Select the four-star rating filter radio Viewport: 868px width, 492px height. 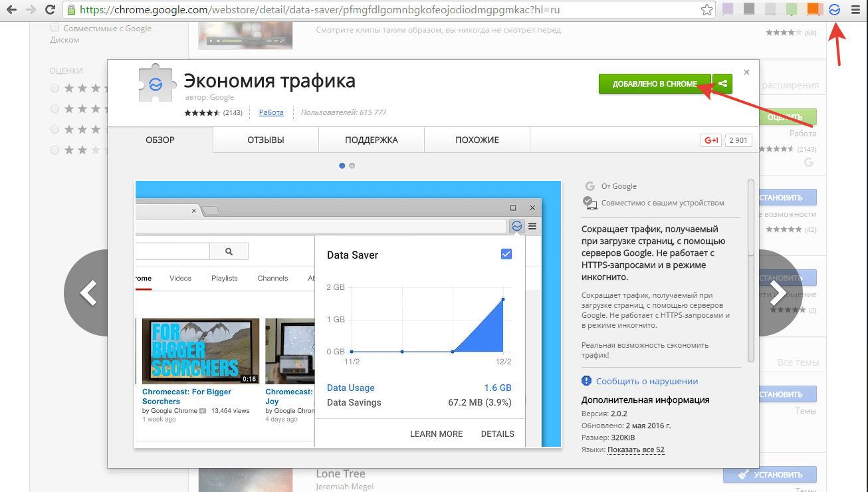click(54, 108)
